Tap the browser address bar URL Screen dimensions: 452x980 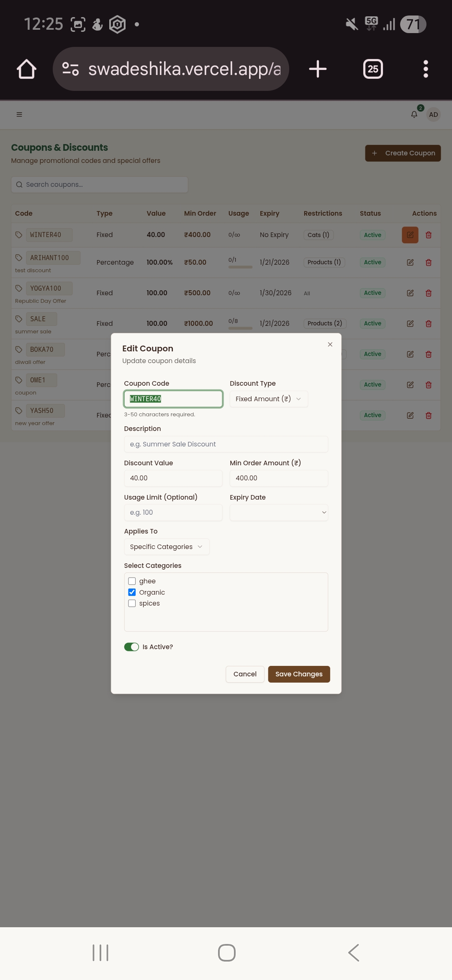click(184, 69)
